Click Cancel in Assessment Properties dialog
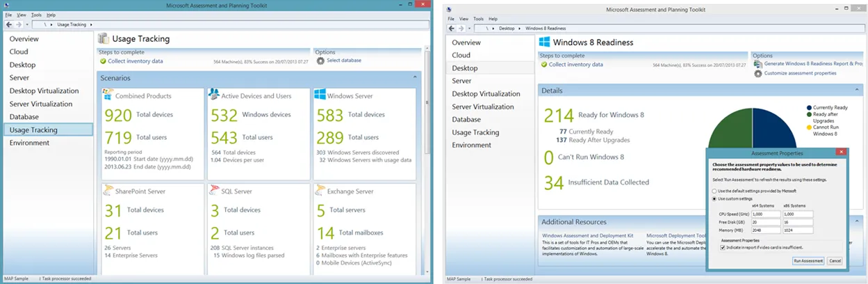 [x=835, y=261]
